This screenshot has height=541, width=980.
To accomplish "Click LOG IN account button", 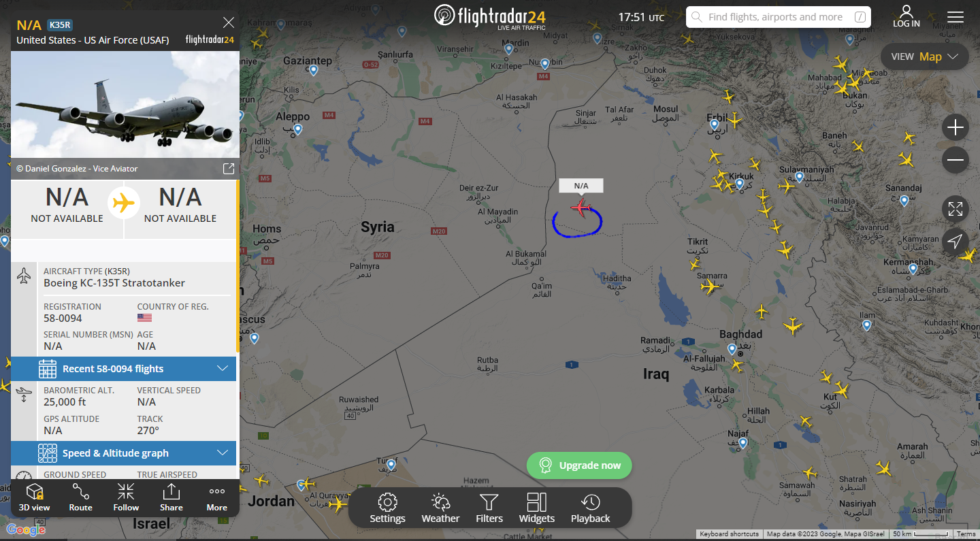I will (906, 16).
